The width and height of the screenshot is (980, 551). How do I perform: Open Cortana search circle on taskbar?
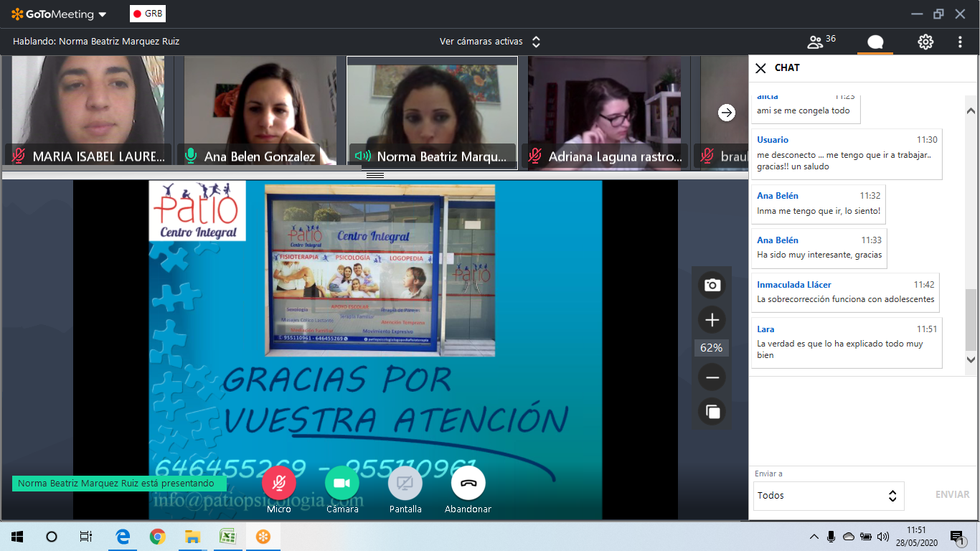pos(52,536)
